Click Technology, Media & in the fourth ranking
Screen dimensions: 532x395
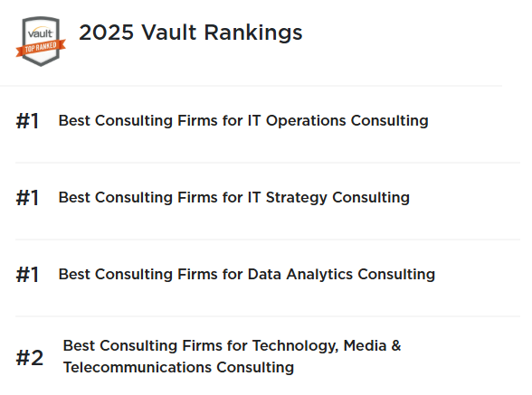coord(327,346)
